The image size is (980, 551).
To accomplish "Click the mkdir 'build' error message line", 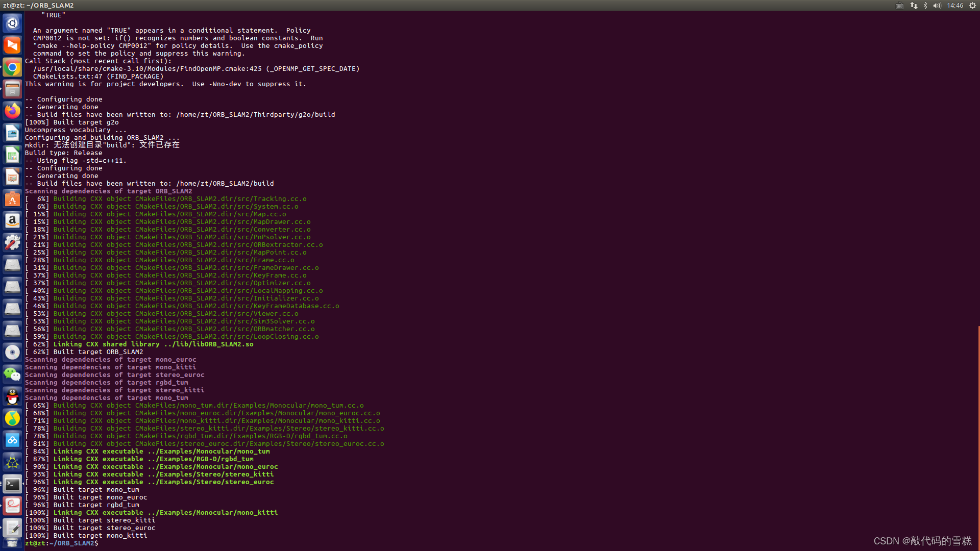I will pos(102,145).
